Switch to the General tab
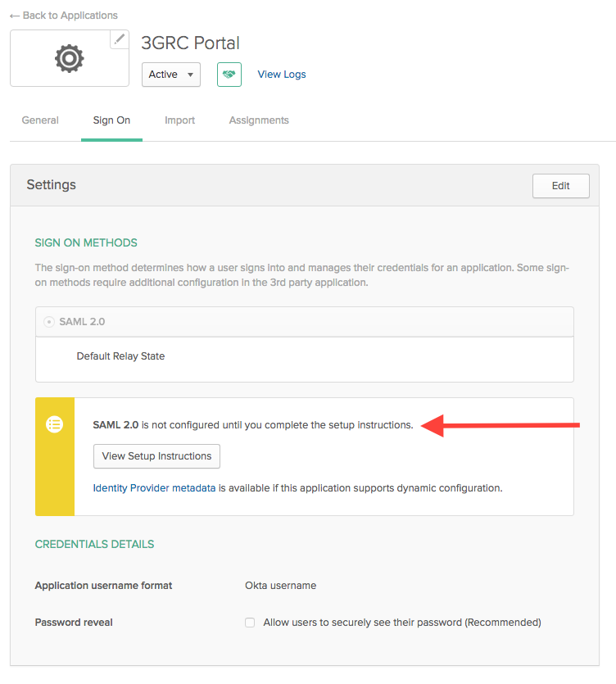The image size is (616, 684). 40,120
